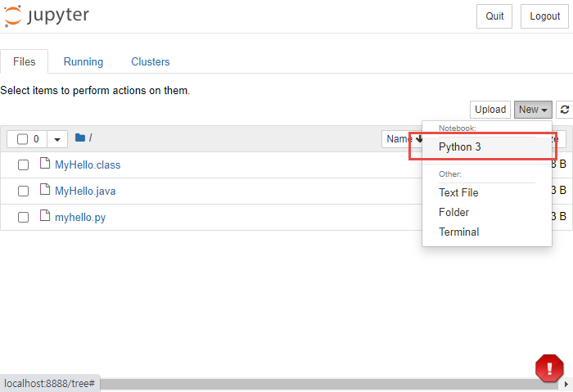Screen dimensions: 573x392
Task: Sort files by Name column
Action: pyautogui.click(x=401, y=139)
